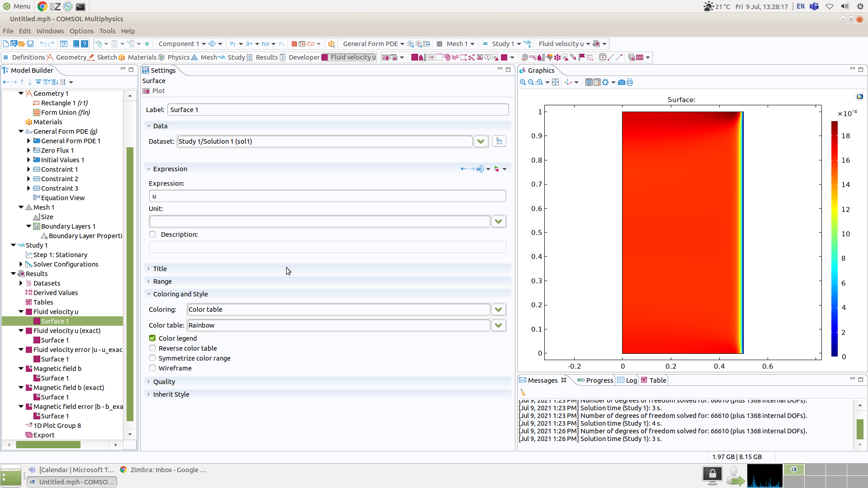The image size is (868, 488).
Task: Check the Wireframe option
Action: [x=152, y=368]
